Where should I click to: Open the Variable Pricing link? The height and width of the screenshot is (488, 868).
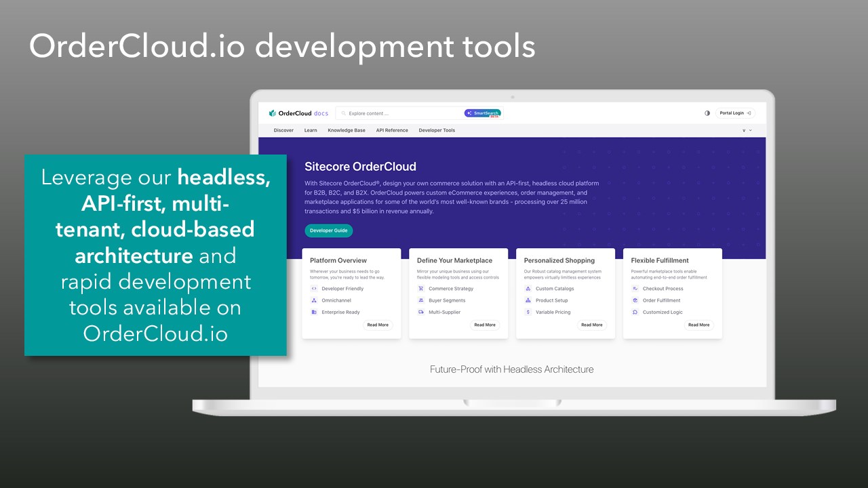553,312
